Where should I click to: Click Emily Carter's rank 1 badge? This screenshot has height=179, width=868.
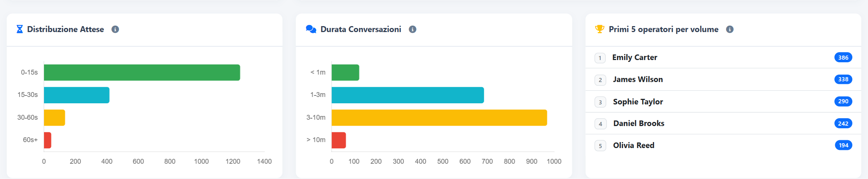pyautogui.click(x=600, y=58)
